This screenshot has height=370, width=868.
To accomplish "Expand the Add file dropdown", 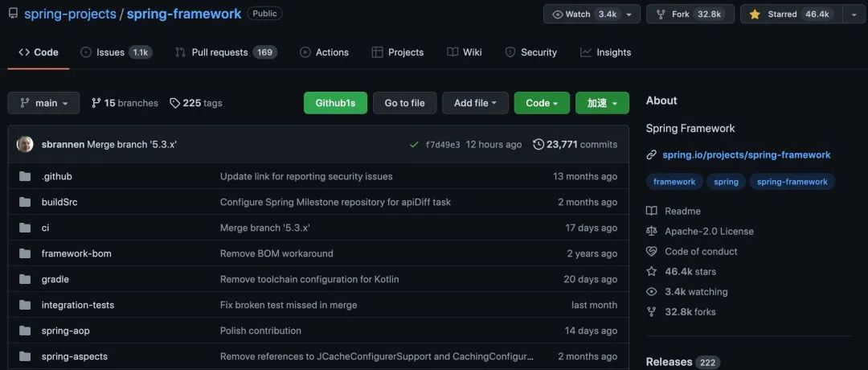I will (475, 103).
